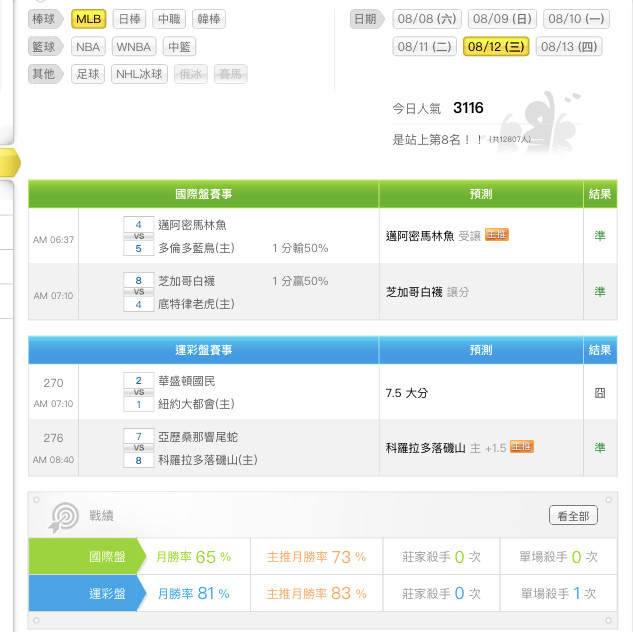Select the 足球 filter
The width and height of the screenshot is (633, 632).
point(88,74)
